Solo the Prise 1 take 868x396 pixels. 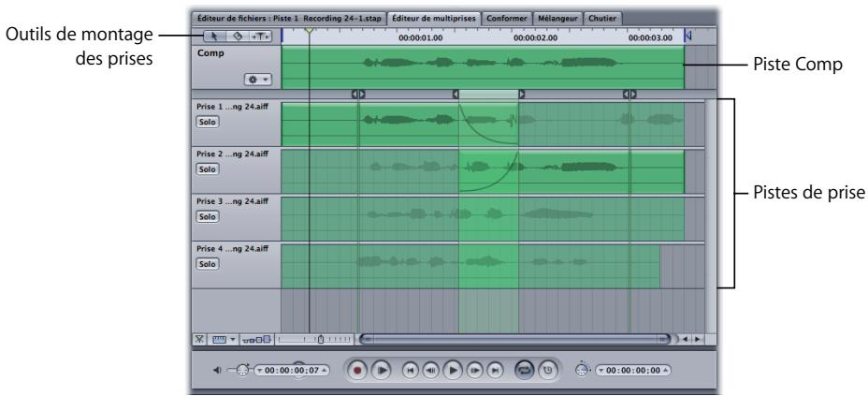207,123
